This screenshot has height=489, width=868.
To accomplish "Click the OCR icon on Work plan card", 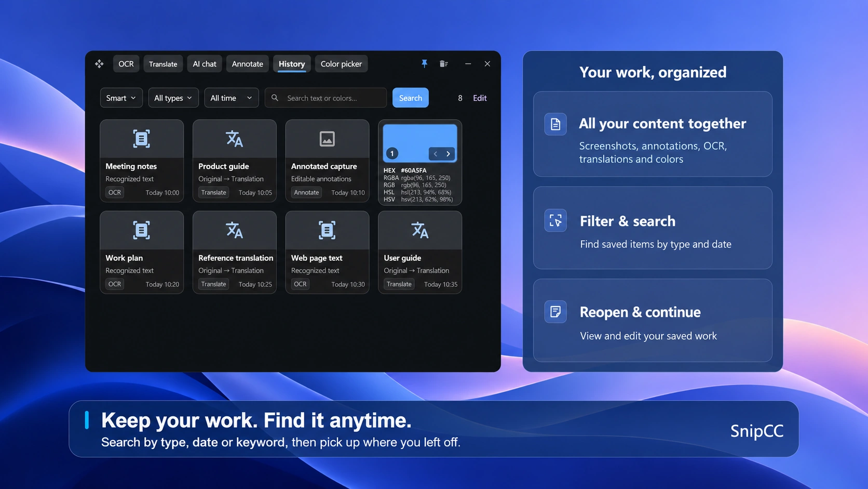I will point(141,230).
